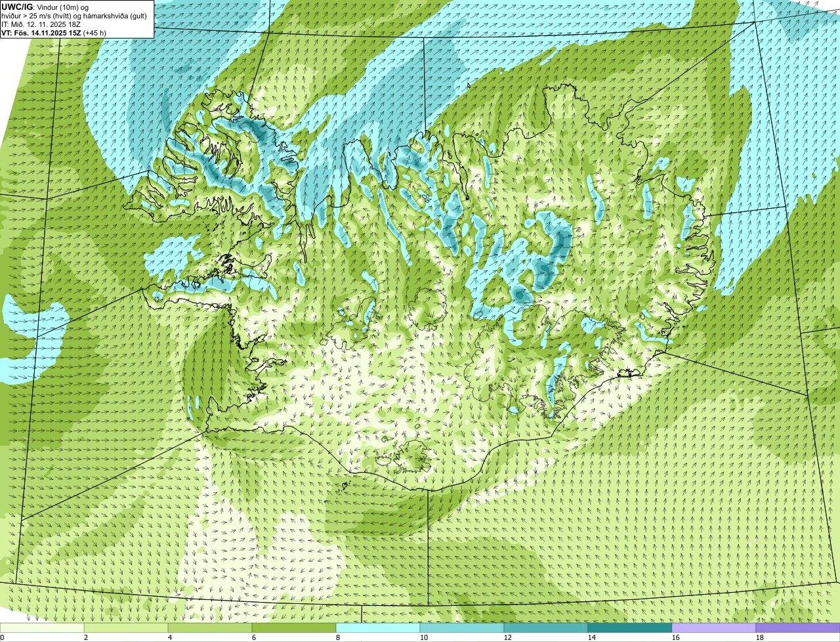Click the 'UWC/IG: Vindur (10m) og' title line

point(45,7)
